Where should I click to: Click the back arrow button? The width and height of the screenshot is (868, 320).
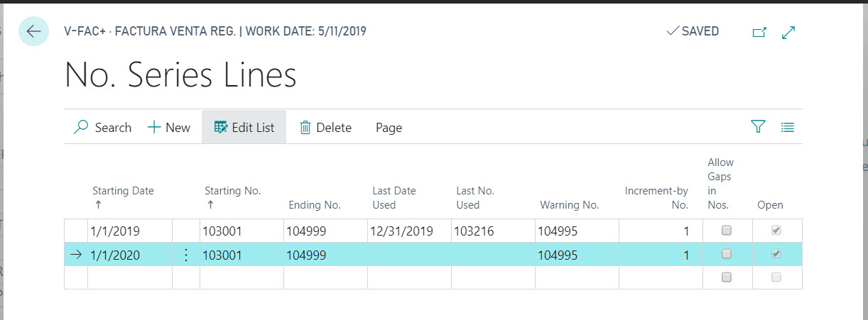click(33, 32)
